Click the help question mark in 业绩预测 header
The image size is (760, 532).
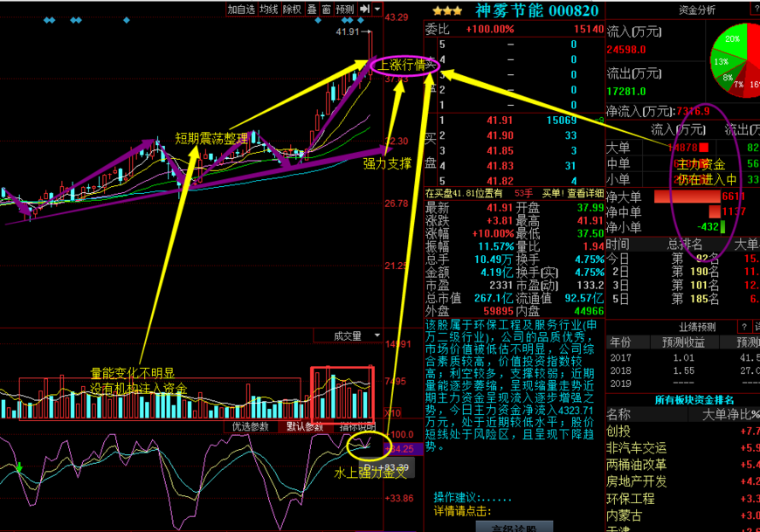click(744, 327)
